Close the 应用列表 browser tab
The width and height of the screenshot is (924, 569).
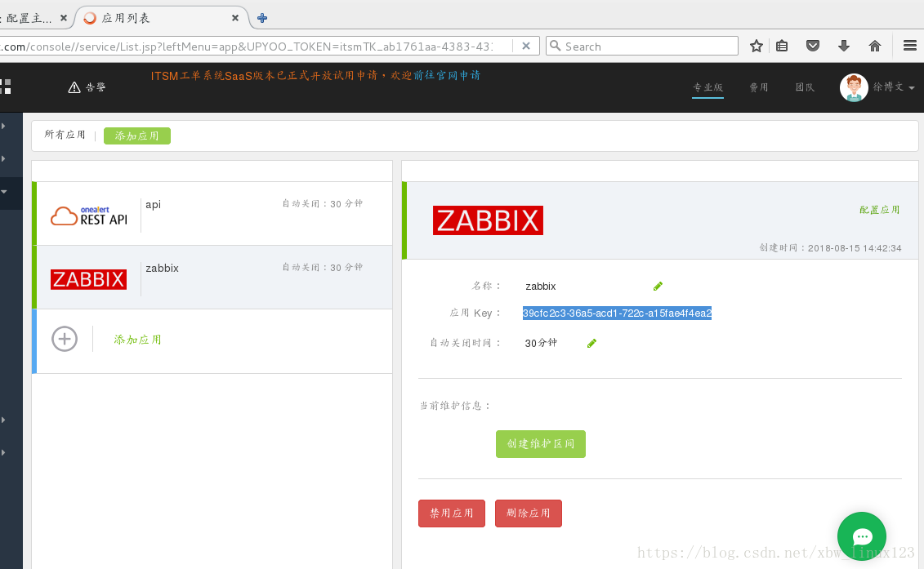pyautogui.click(x=235, y=18)
